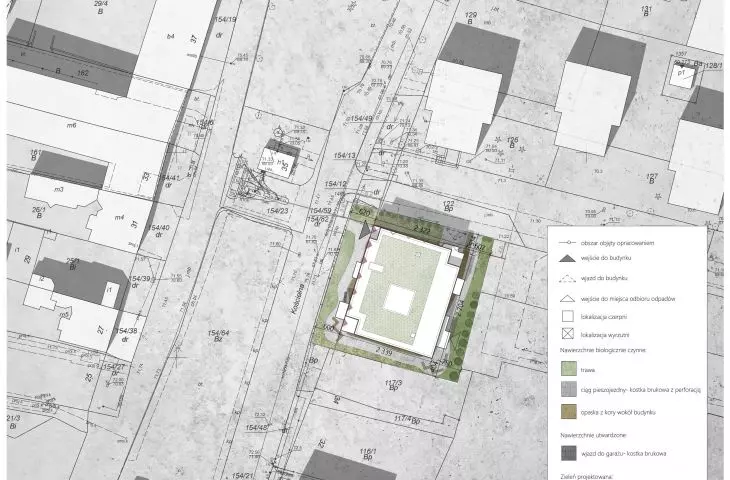Click parcel label '154/49'
This screenshot has width=730, height=480.
pos(361,119)
